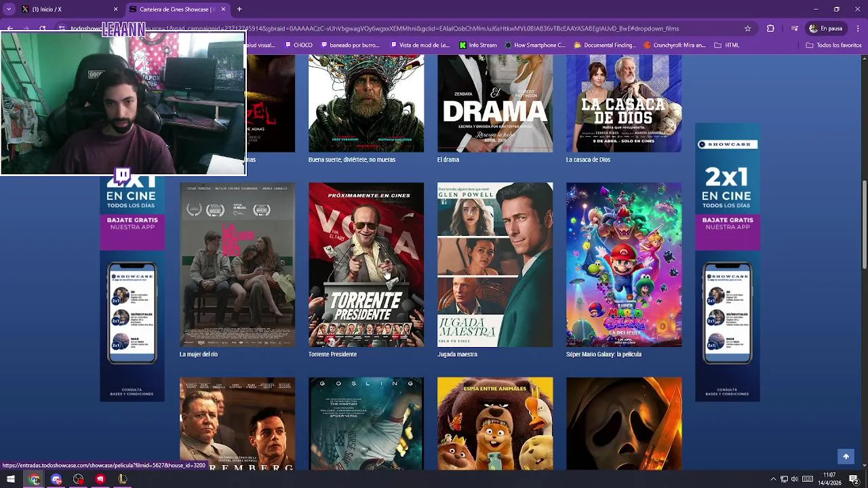Open the 'En pausa' profile button
868x488 pixels.
[x=825, y=28]
